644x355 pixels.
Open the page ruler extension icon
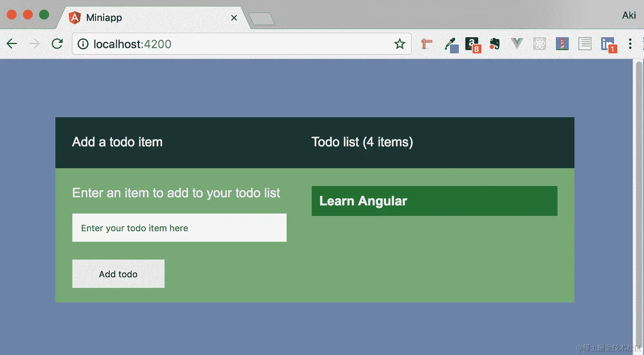coord(427,44)
